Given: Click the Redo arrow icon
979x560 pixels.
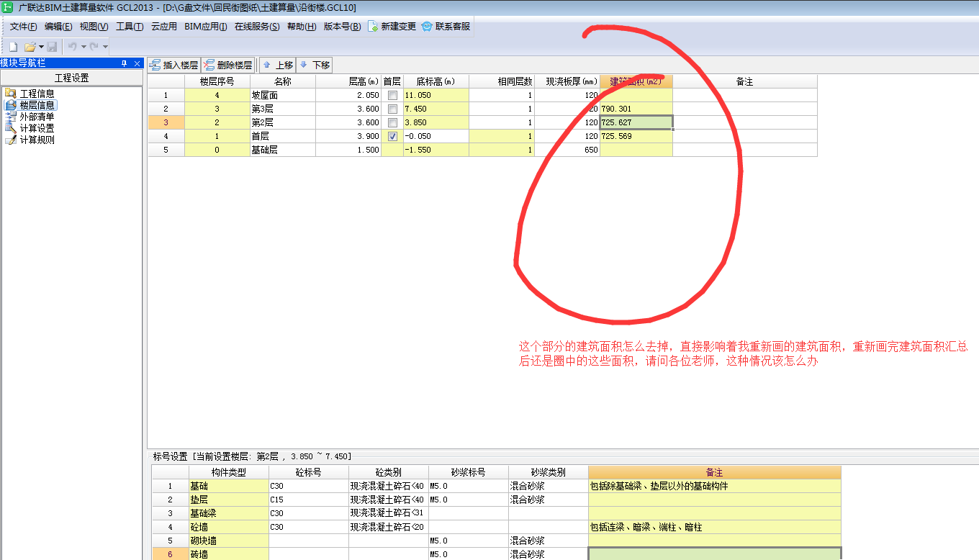Looking at the screenshot, I should point(94,47).
